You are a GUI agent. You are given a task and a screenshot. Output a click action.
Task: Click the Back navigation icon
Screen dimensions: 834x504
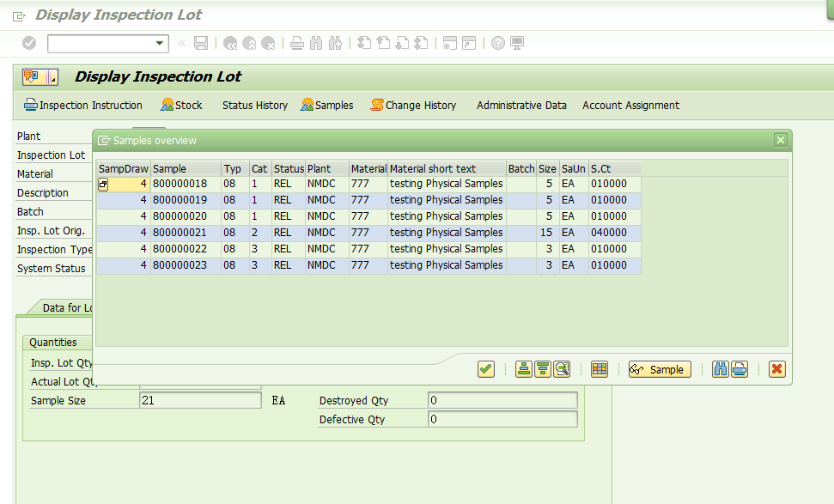point(230,43)
